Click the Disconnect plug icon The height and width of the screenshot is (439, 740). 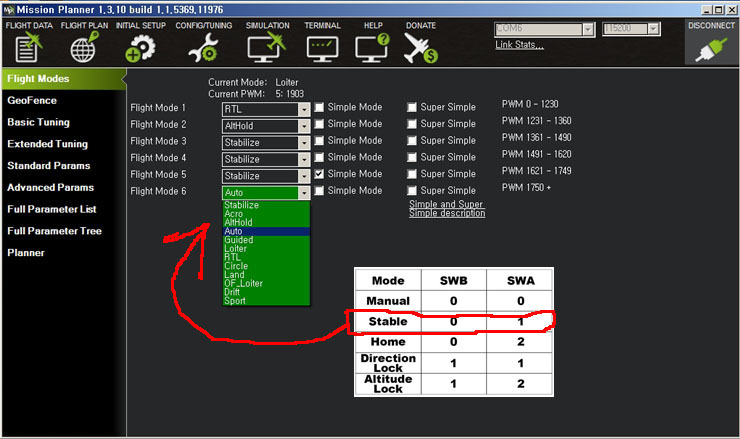pyautogui.click(x=711, y=50)
